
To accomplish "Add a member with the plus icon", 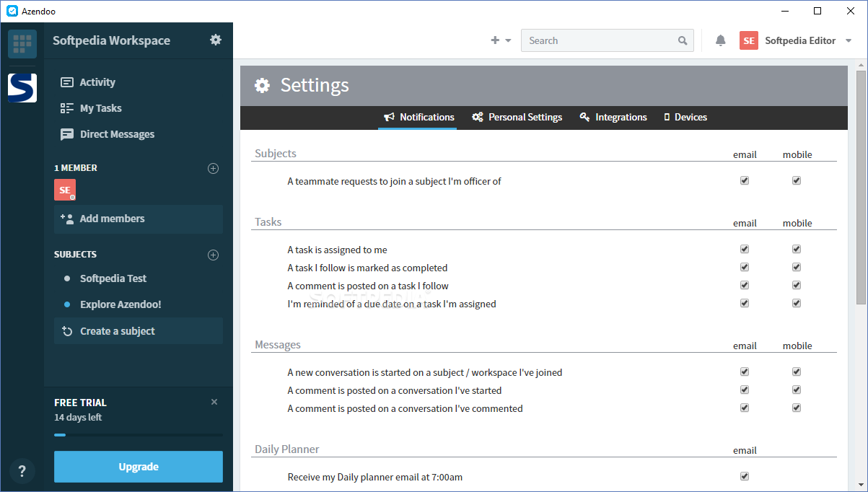I will click(213, 168).
